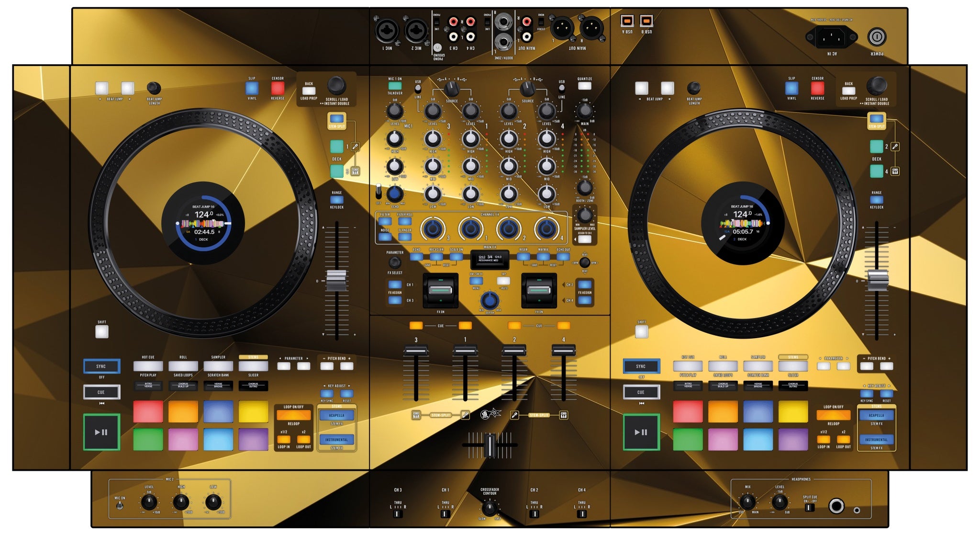Click the POWER button on the rear panel
This screenshot has height=535, width=980.
pyautogui.click(x=877, y=36)
